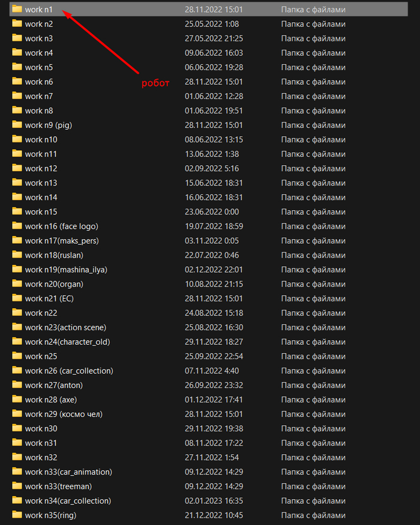Click Папка с файлами in work n35(ring) row
This screenshot has width=420, height=525.
313,515
